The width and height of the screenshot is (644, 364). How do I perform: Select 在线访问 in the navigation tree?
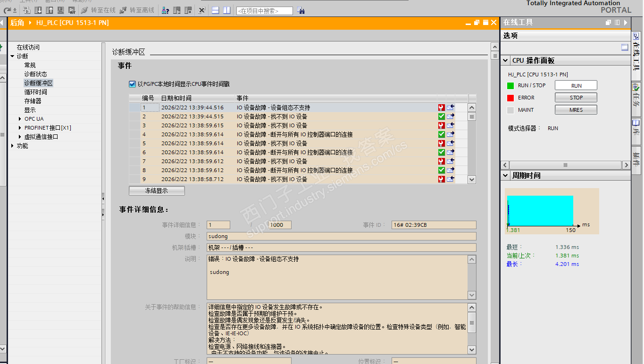pyautogui.click(x=28, y=47)
